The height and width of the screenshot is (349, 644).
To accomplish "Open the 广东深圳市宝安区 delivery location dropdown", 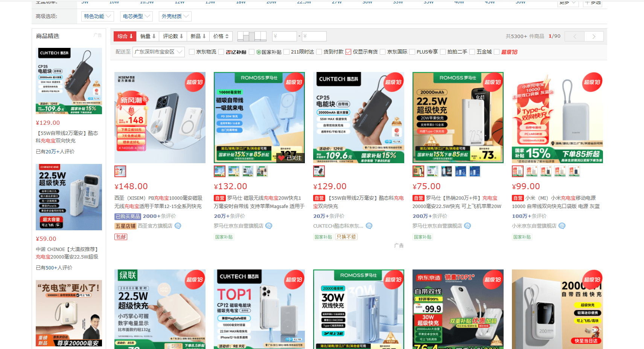I will [x=159, y=52].
